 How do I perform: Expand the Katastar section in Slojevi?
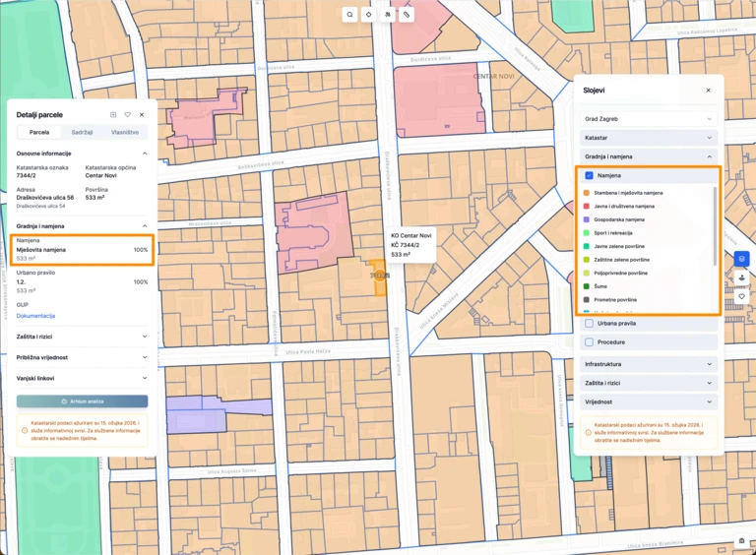[649, 139]
